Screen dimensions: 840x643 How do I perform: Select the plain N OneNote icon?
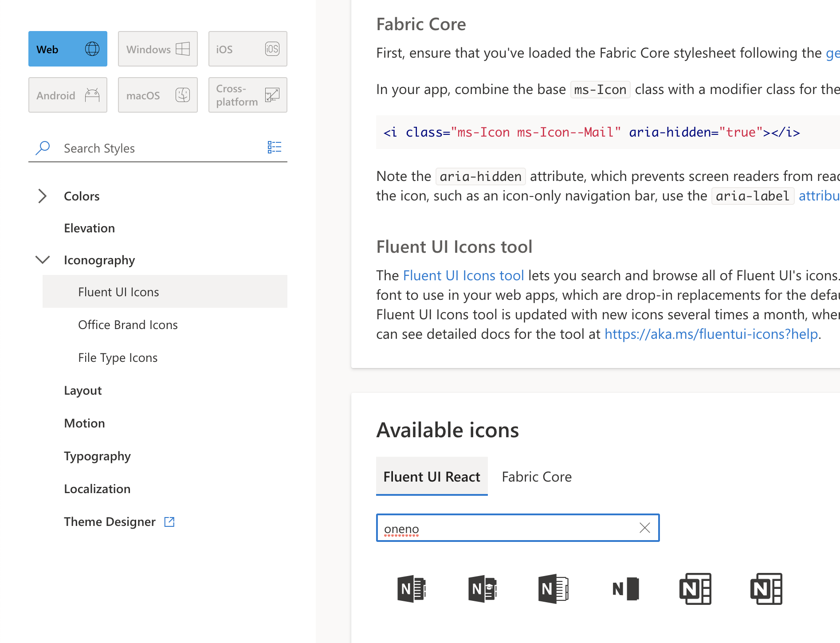pyautogui.click(x=625, y=589)
